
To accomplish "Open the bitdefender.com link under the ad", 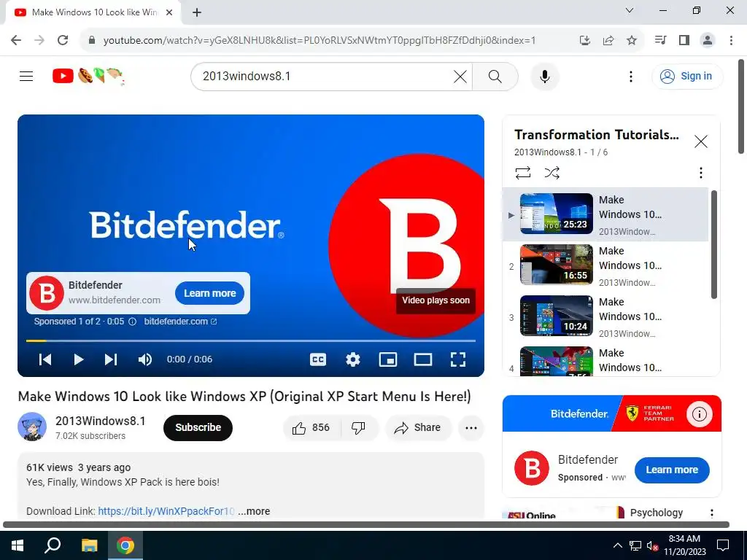I will point(180,322).
